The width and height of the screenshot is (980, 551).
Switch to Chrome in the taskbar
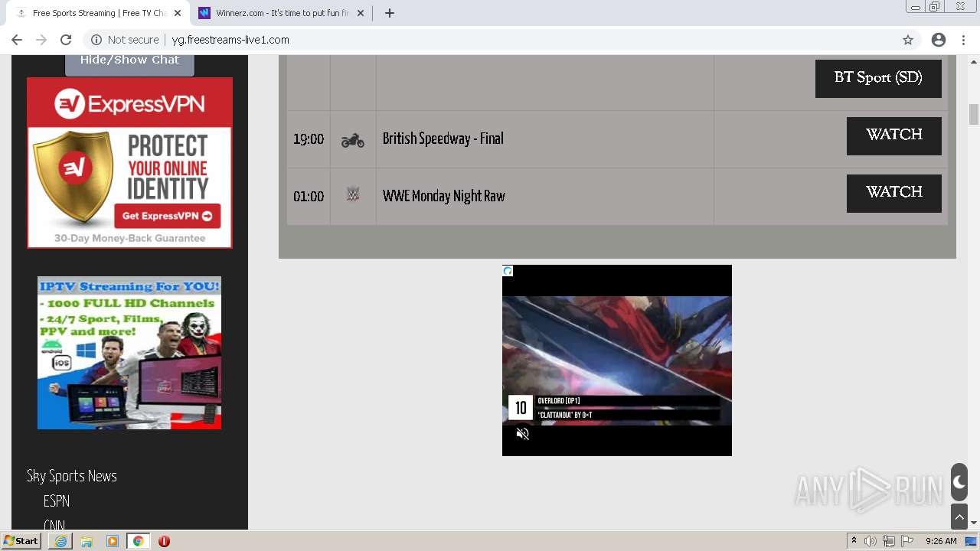[138, 541]
